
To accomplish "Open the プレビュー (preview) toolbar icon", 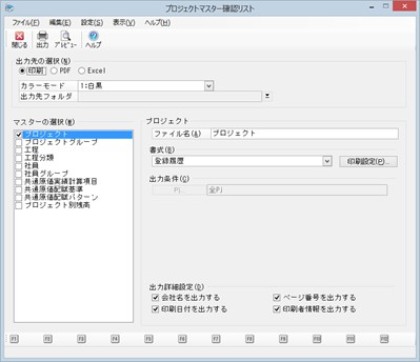I will 65,39.
